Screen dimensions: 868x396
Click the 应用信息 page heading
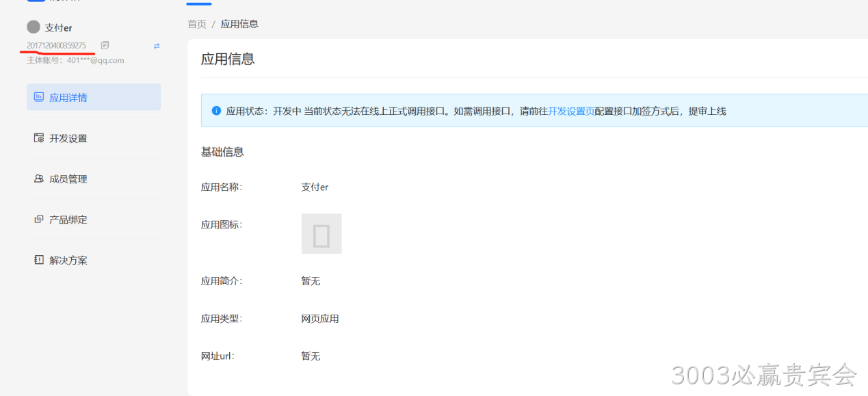(228, 59)
